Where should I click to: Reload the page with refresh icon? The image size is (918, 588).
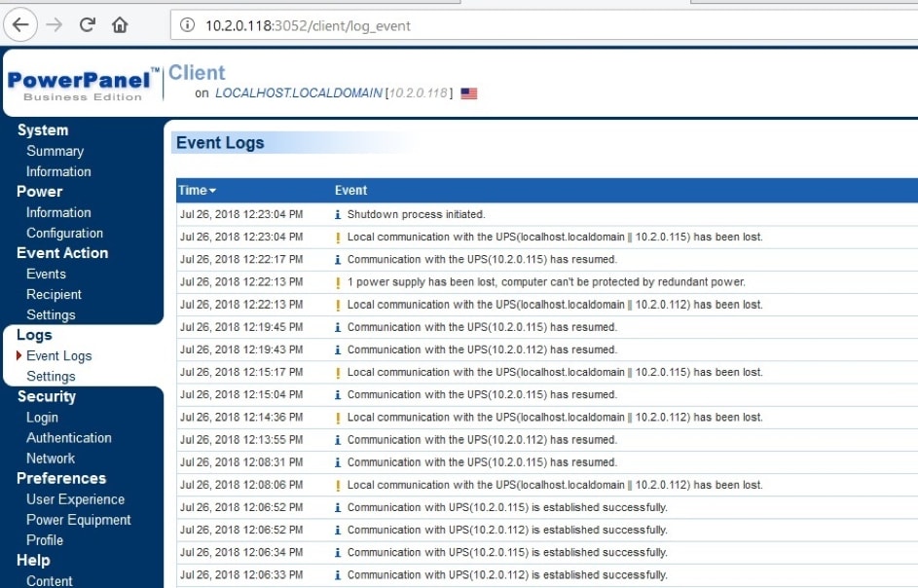pyautogui.click(x=87, y=25)
